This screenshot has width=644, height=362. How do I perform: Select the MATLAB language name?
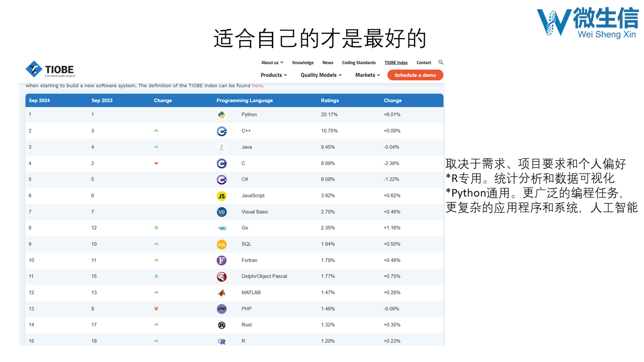(251, 293)
